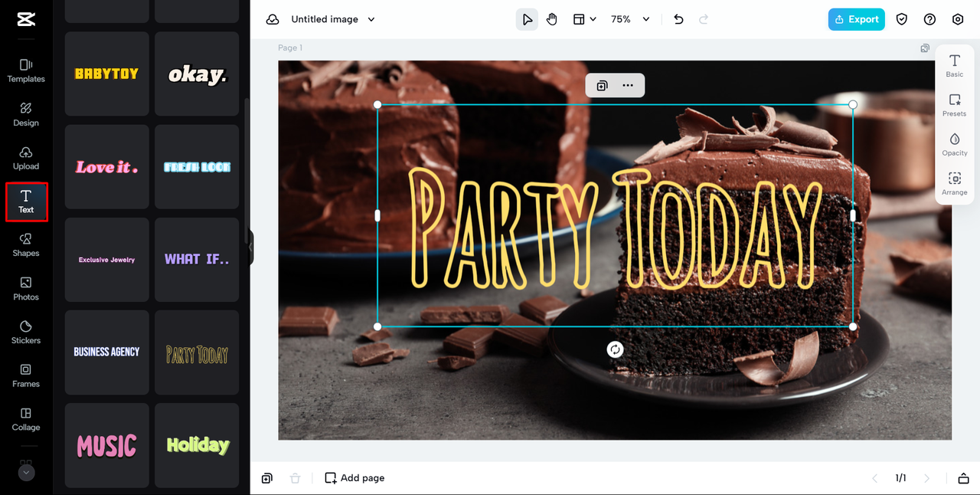The width and height of the screenshot is (980, 495).
Task: Open the text Presets panel
Action: 955,105
